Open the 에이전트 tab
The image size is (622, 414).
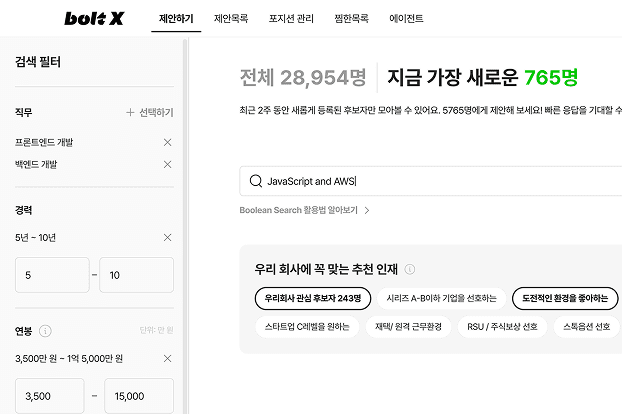406,19
